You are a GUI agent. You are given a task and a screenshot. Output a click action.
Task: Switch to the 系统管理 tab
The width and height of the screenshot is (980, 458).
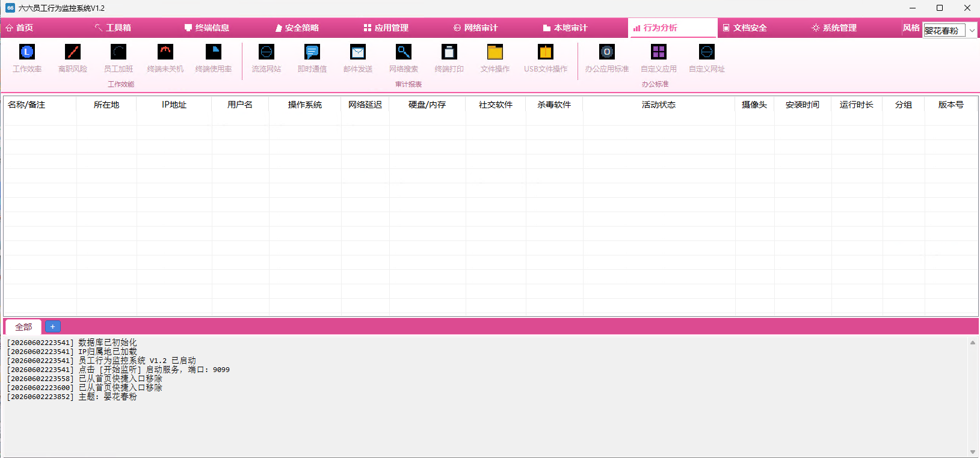coord(834,28)
